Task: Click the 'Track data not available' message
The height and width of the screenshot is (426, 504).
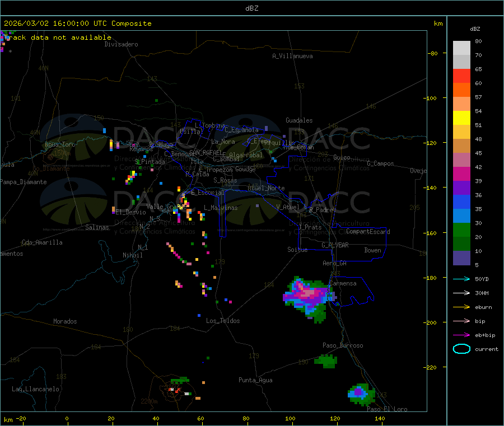Action: pos(58,38)
